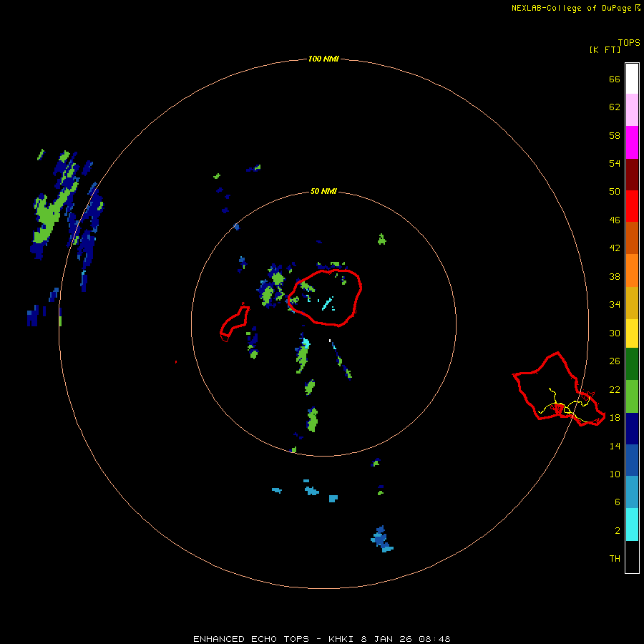Click the white swatch in the tops legend
Viewport: 644px width, 644px height.
[x=632, y=79]
